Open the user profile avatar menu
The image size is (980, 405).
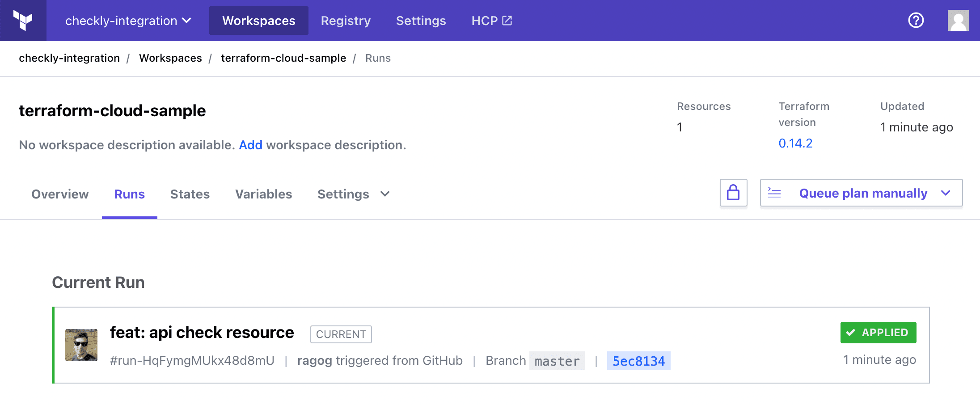click(x=958, y=21)
